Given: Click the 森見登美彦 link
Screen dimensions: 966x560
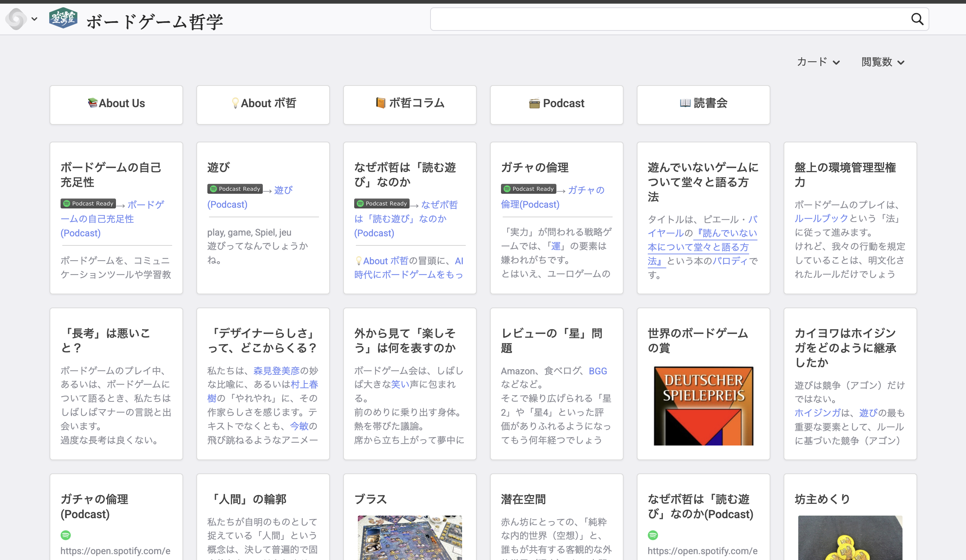Looking at the screenshot, I should click(x=276, y=371).
